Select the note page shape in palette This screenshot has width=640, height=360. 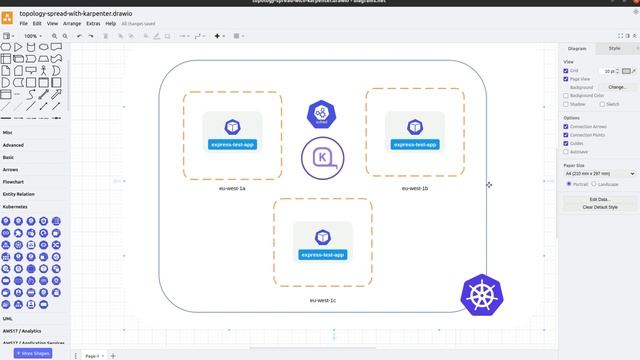[x=6, y=71]
